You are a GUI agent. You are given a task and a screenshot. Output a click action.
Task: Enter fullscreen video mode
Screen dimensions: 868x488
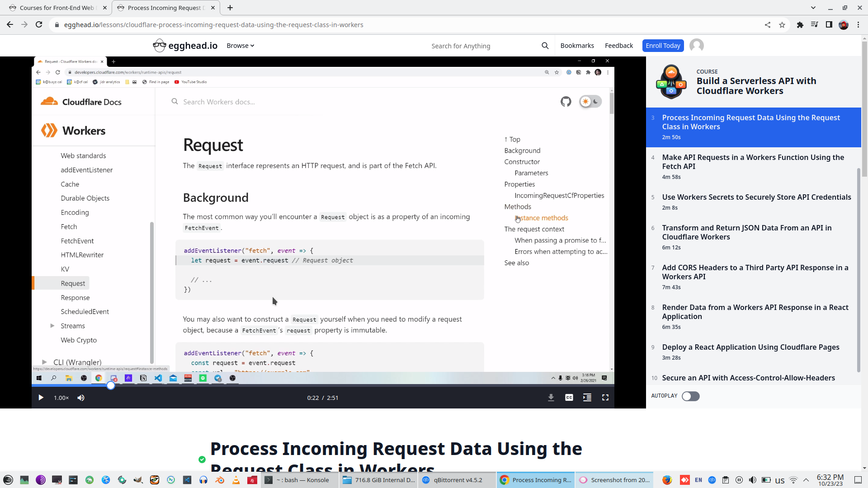605,398
